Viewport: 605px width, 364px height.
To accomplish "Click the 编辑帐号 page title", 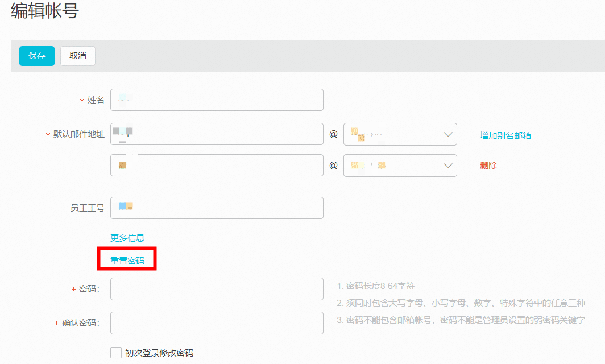I will click(x=45, y=12).
